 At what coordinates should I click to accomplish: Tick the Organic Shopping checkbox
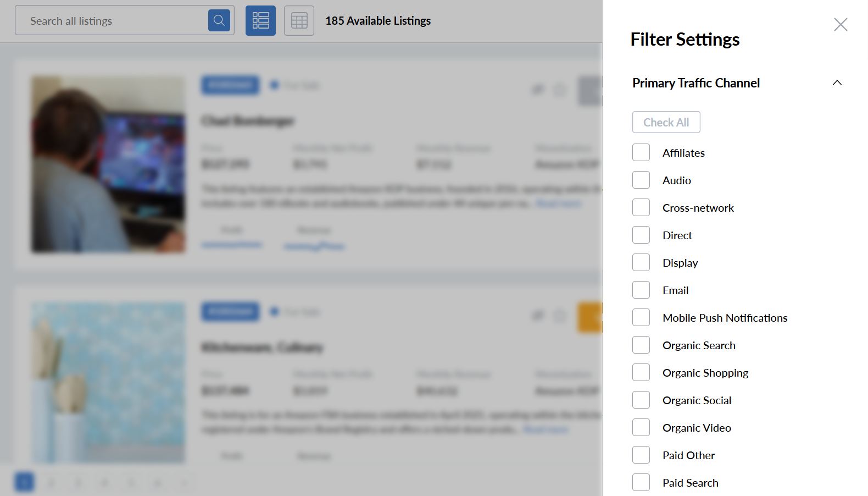point(641,372)
